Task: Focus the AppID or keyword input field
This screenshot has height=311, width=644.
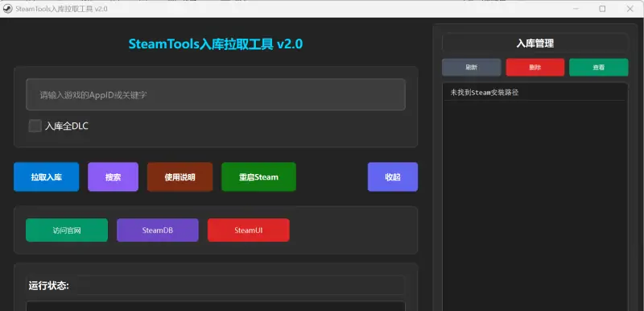Action: [216, 94]
